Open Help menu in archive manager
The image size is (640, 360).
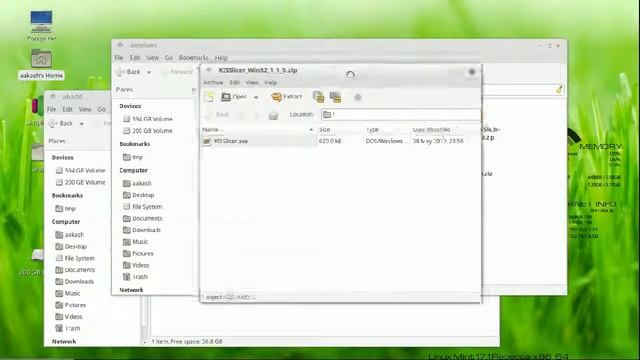[x=271, y=82]
